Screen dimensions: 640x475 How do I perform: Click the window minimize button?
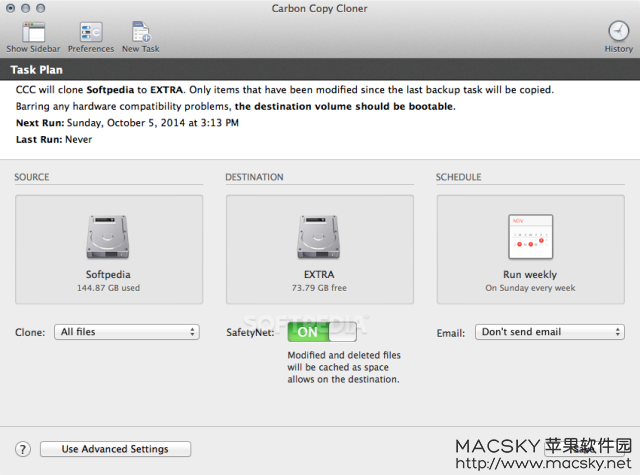[x=25, y=8]
